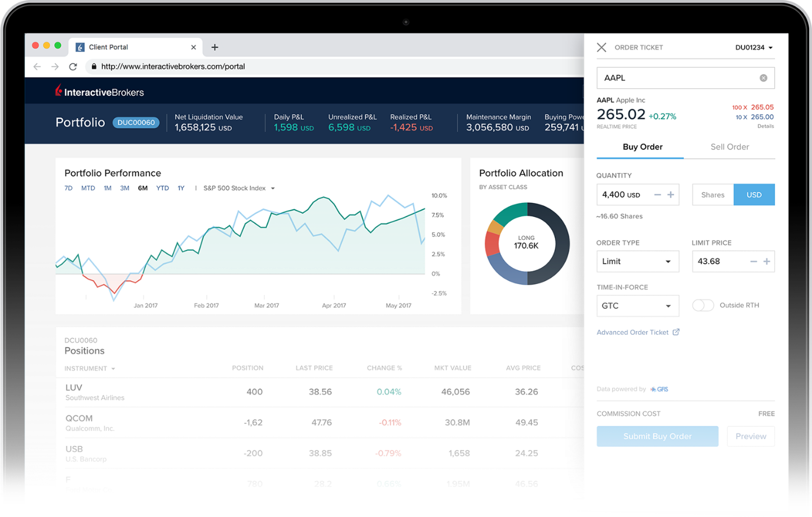Click the browser address bar URL
The height and width of the screenshot is (517, 812).
[x=173, y=66]
